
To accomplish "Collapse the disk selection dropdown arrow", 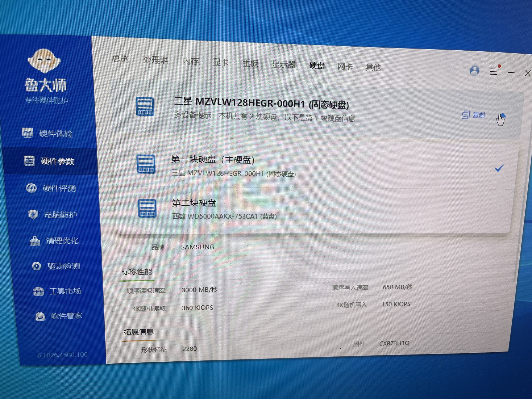I will (502, 116).
